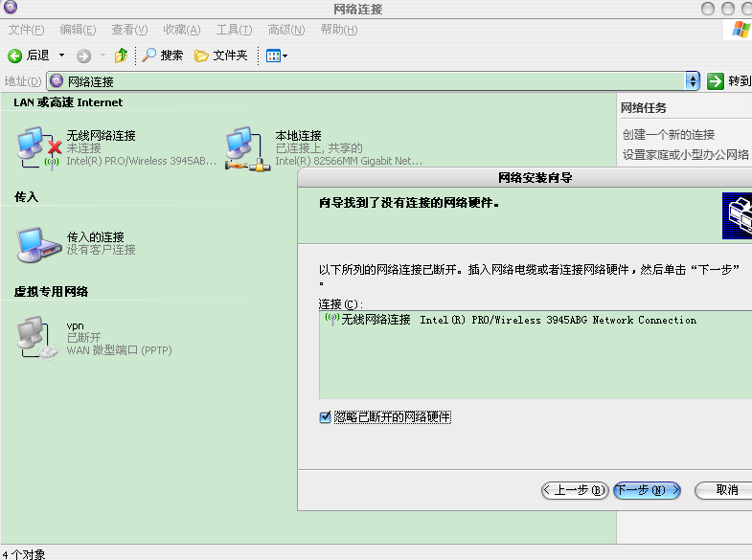Open the 收藏(A) menu
This screenshot has width=752, height=560.
(182, 30)
